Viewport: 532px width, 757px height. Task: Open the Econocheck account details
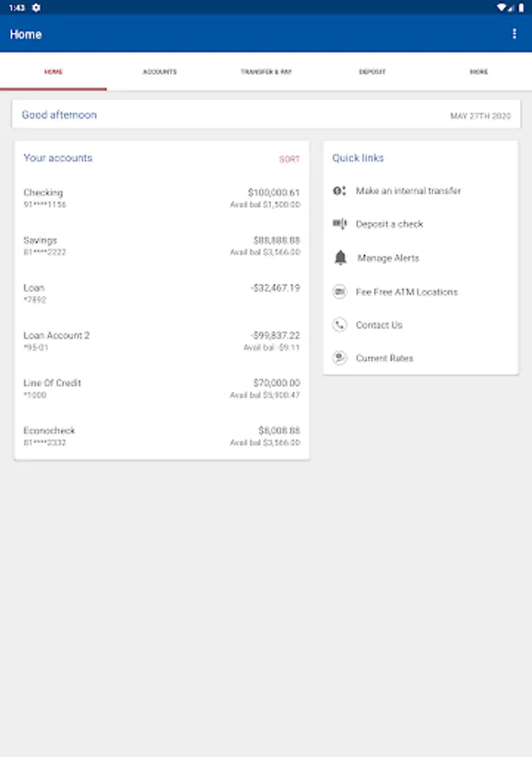coord(161,436)
